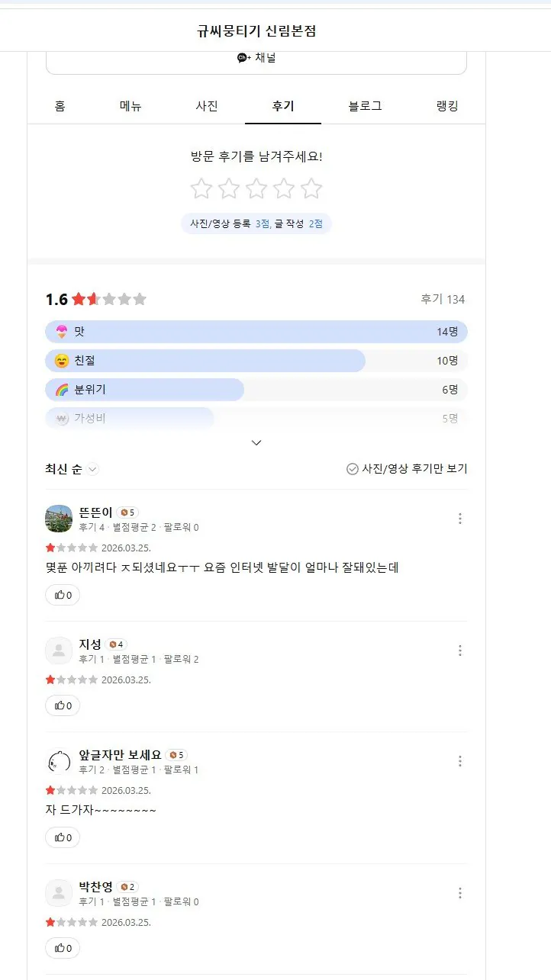
Task: Open more options for 뜬뜬이's review
Action: click(x=459, y=519)
